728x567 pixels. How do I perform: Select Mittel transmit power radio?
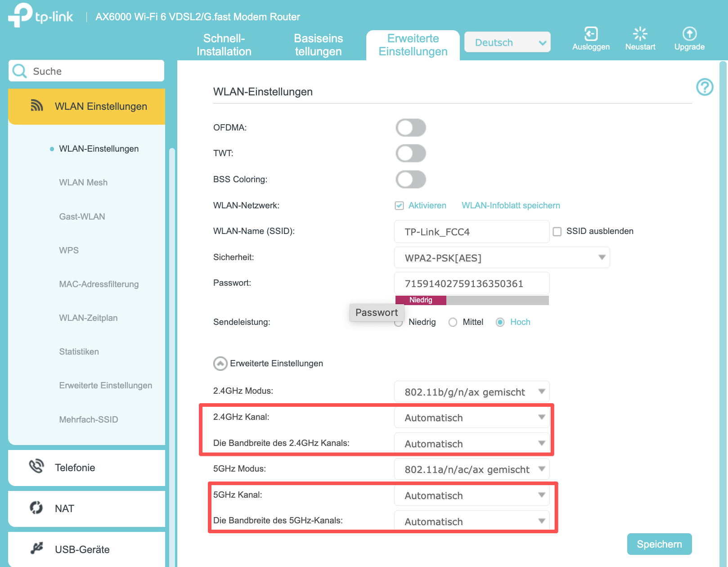pyautogui.click(x=453, y=322)
